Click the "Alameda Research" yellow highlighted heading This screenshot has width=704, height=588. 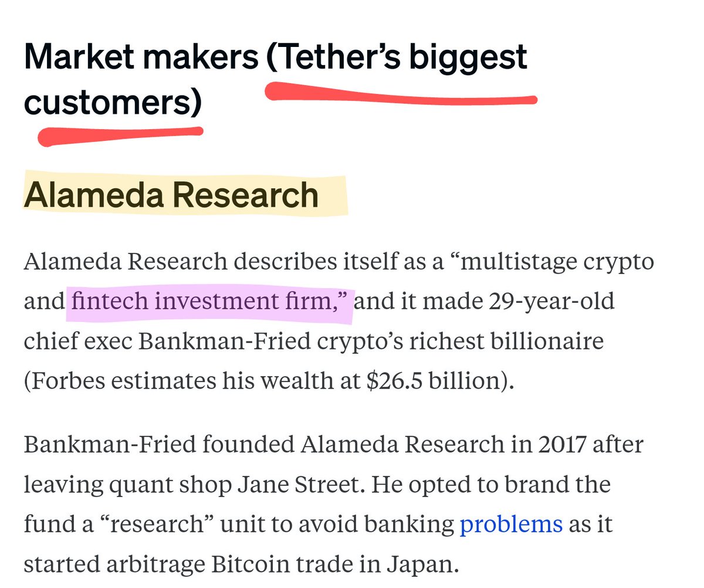171,195
